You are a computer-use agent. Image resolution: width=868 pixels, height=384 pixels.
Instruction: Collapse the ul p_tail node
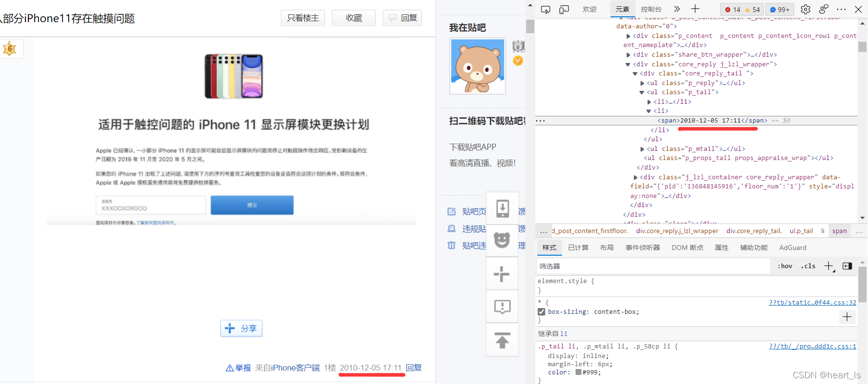(642, 92)
